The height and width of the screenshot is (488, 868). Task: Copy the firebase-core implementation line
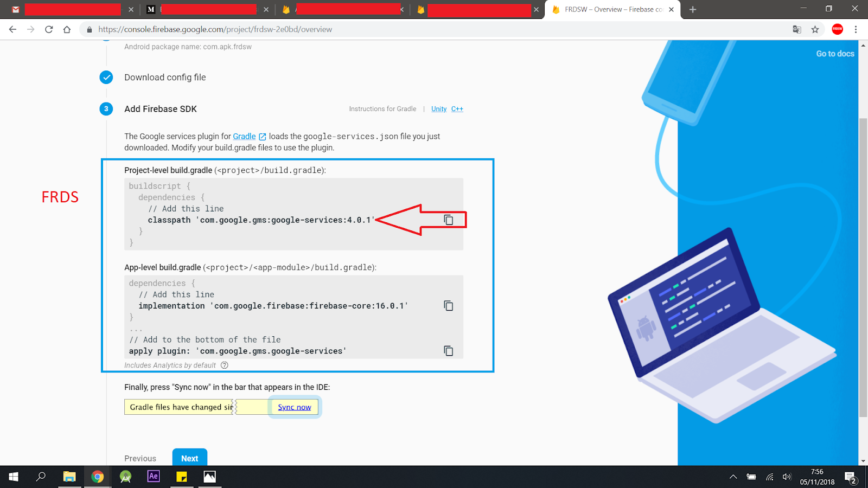[x=449, y=306]
